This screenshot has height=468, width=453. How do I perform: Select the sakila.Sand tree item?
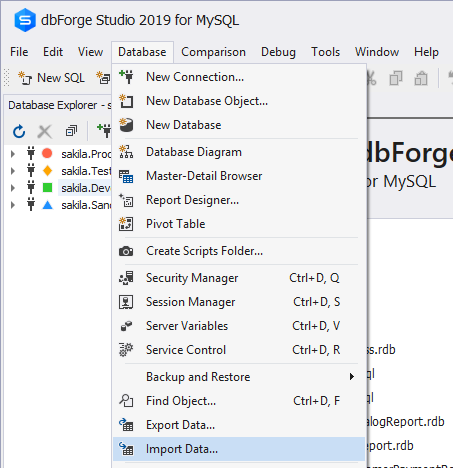(x=86, y=205)
